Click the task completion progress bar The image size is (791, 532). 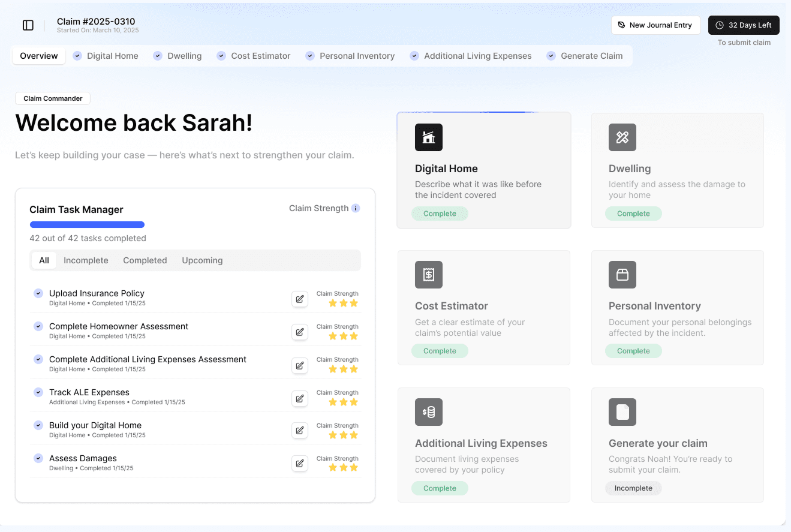87,225
